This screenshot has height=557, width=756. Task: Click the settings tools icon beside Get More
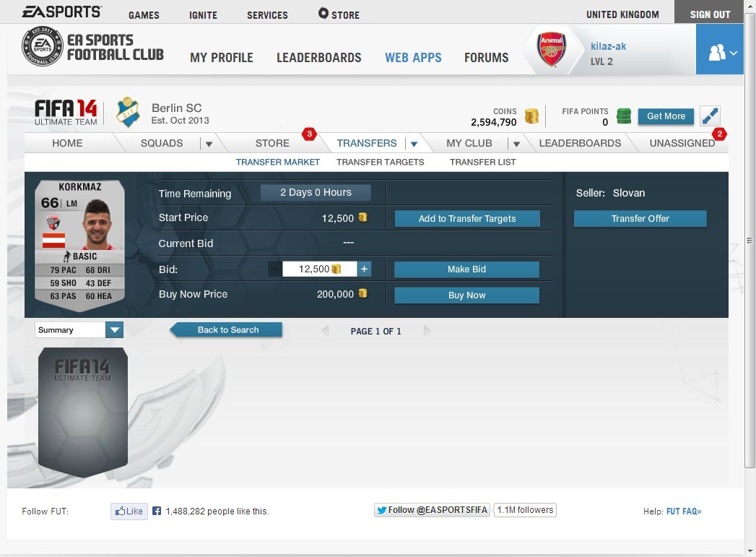click(x=711, y=116)
